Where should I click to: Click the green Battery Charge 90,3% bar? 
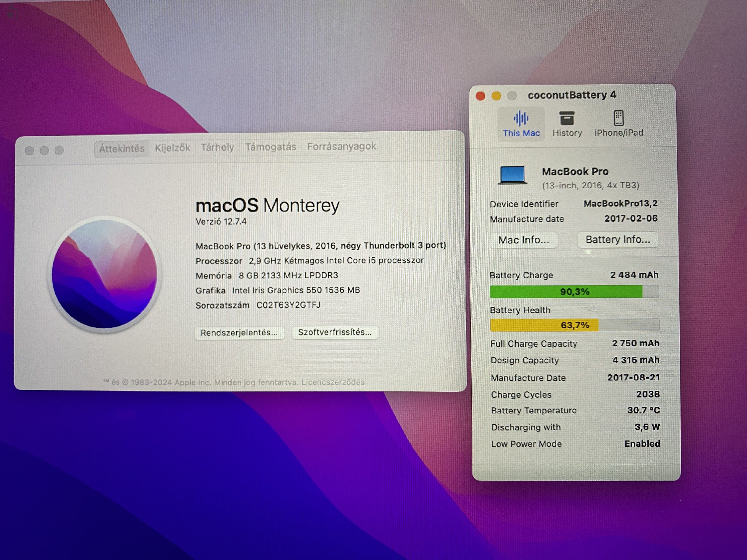tap(574, 292)
